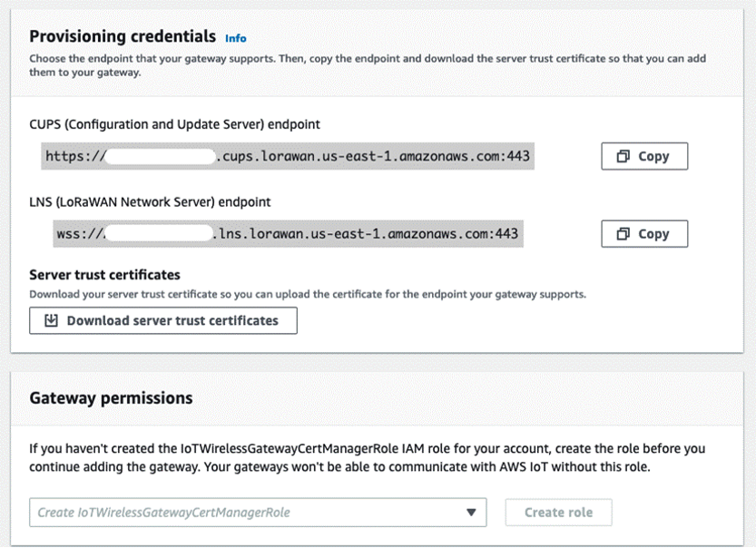
Task: Click the copy icon beside the LNS endpoint
Action: (x=623, y=234)
